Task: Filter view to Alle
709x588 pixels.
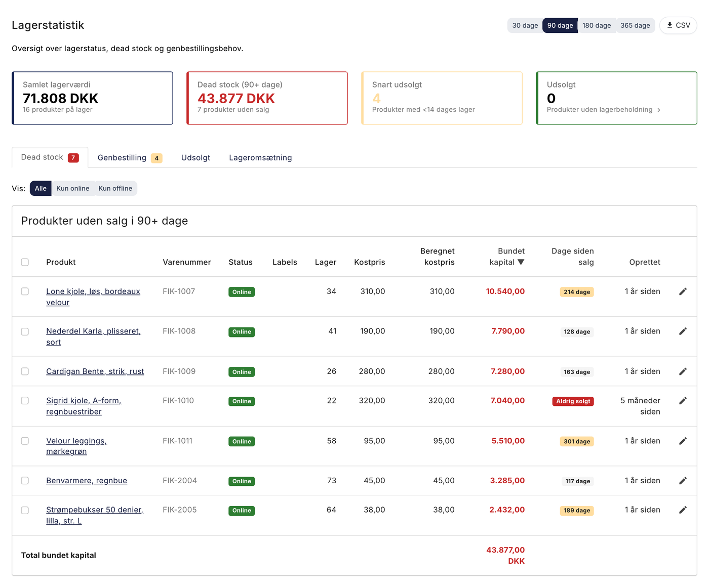Action: (x=41, y=188)
